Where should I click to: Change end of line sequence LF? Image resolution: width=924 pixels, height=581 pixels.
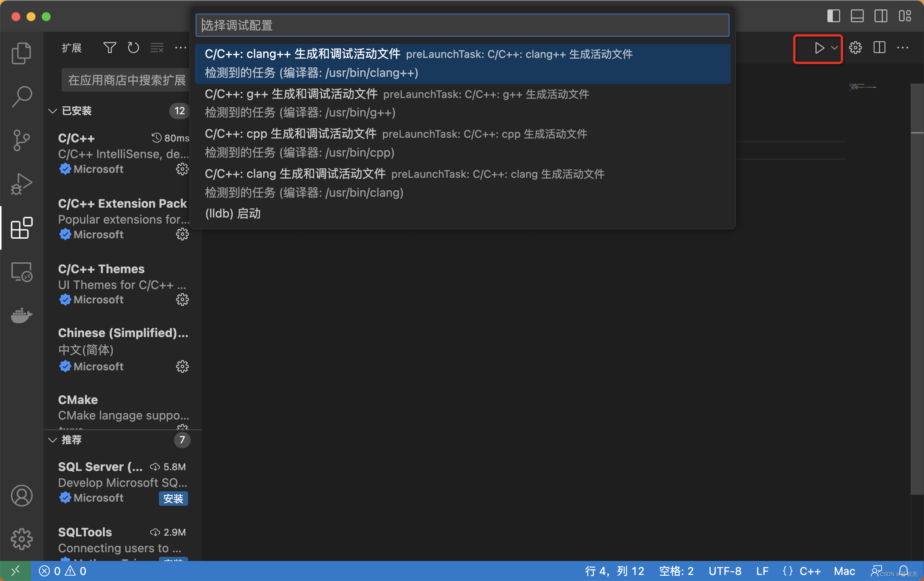pyautogui.click(x=762, y=571)
